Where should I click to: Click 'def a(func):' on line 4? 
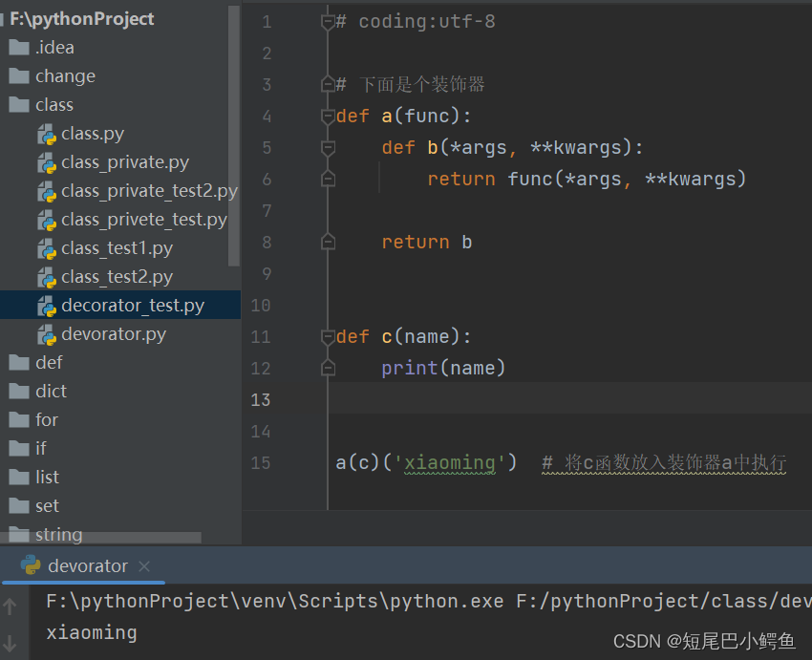point(403,117)
